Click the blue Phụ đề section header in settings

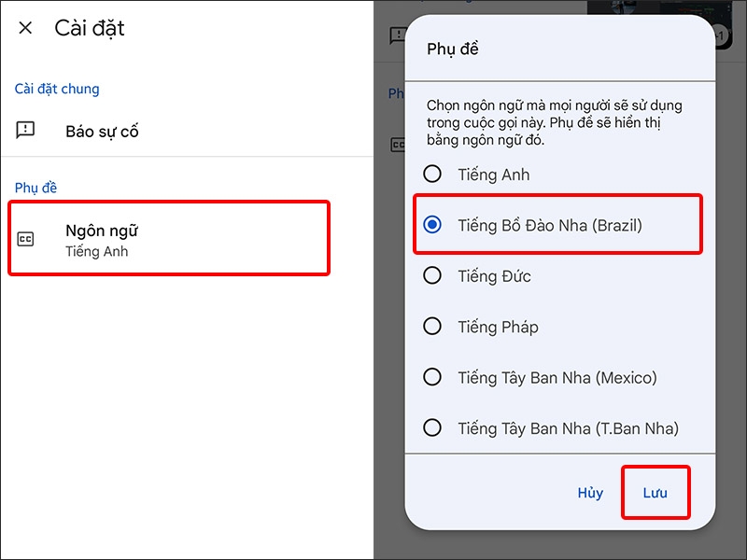tap(36, 189)
